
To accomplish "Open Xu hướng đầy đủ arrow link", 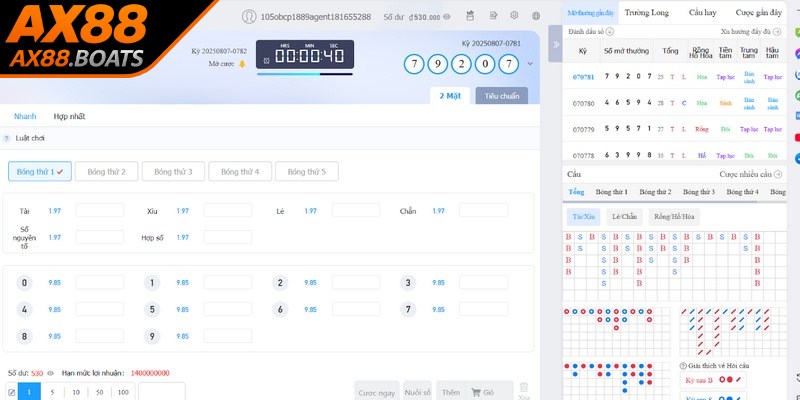I will [777, 32].
